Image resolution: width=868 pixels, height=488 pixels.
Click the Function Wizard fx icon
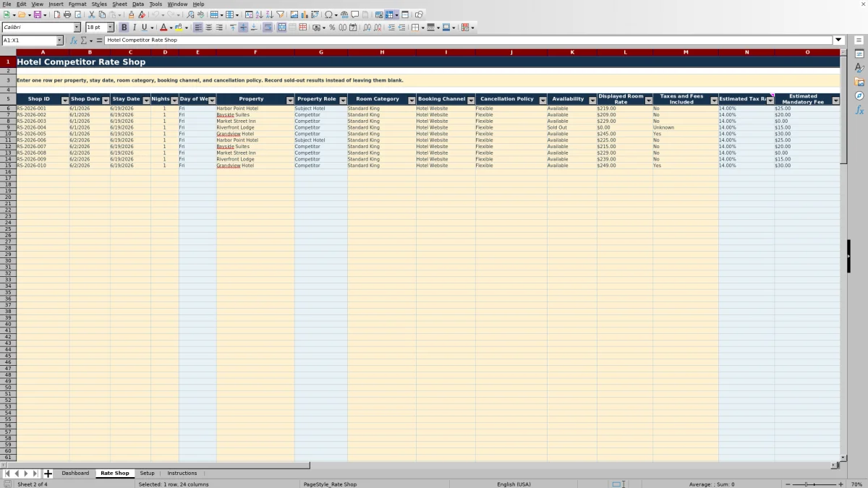coord(74,40)
